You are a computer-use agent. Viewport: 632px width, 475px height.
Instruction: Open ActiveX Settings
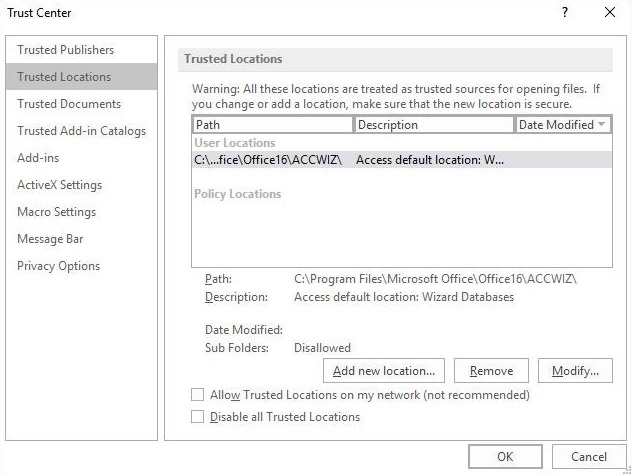(x=59, y=185)
